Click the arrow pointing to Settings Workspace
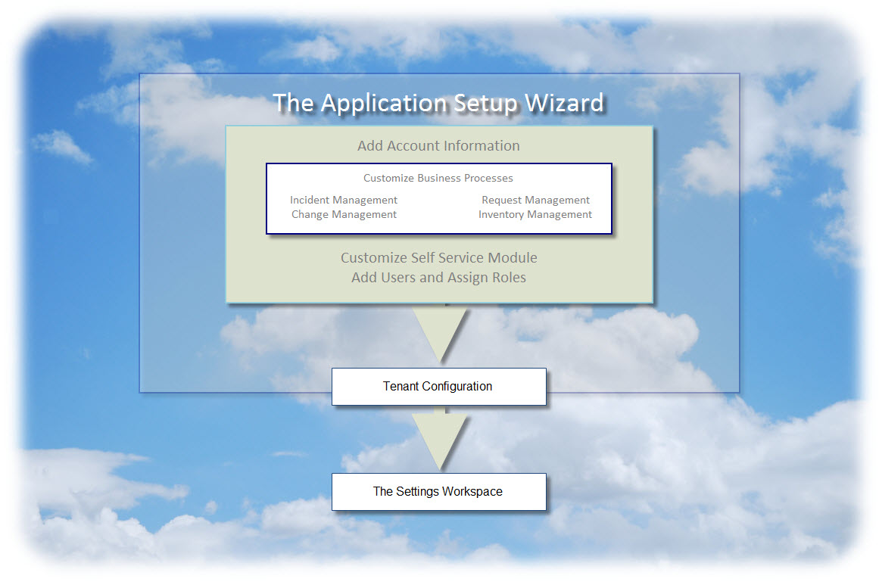This screenshot has width=879, height=588. point(439,440)
